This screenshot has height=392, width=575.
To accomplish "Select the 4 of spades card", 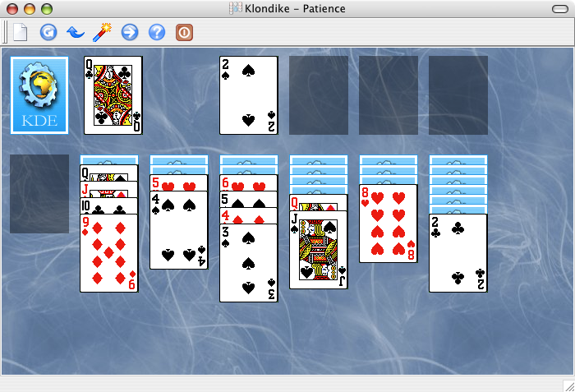I will click(x=178, y=230).
